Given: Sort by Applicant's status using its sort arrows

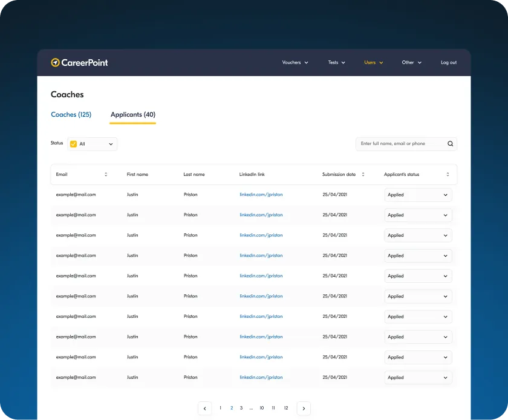Looking at the screenshot, I should point(448,175).
